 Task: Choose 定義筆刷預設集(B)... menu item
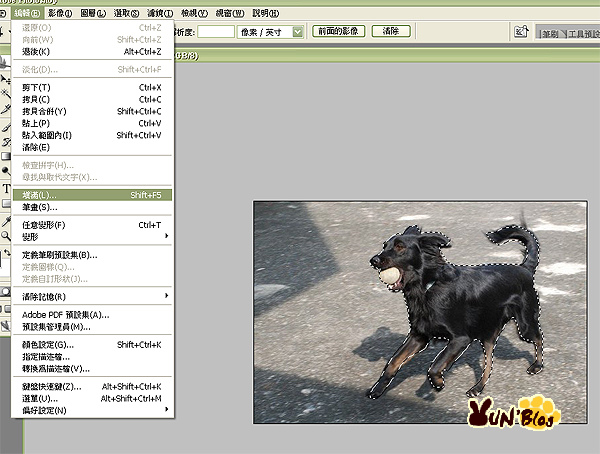click(x=92, y=255)
